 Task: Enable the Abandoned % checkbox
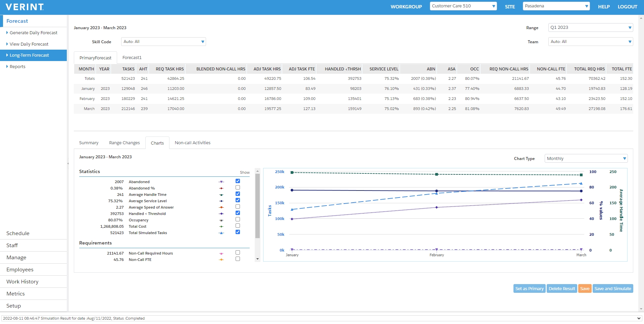[238, 187]
